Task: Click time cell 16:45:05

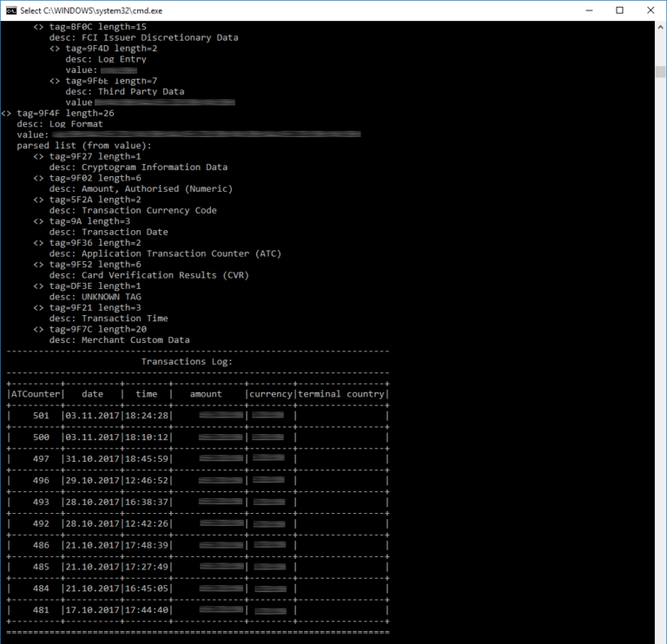Action: (147, 588)
